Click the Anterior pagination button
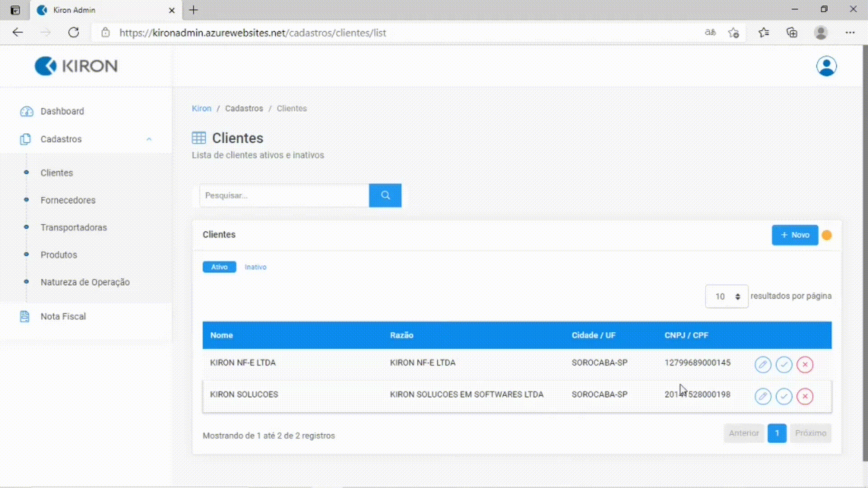Image resolution: width=868 pixels, height=488 pixels. 744,433
